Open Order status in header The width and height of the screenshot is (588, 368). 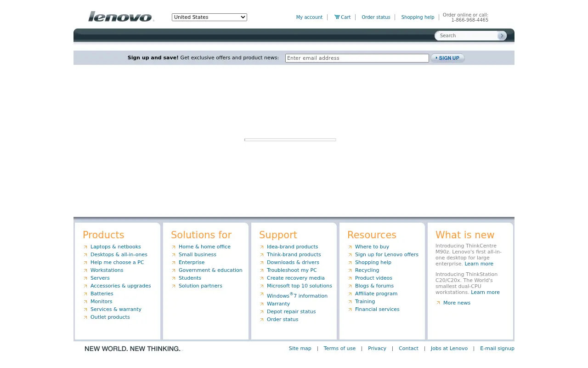(x=376, y=17)
